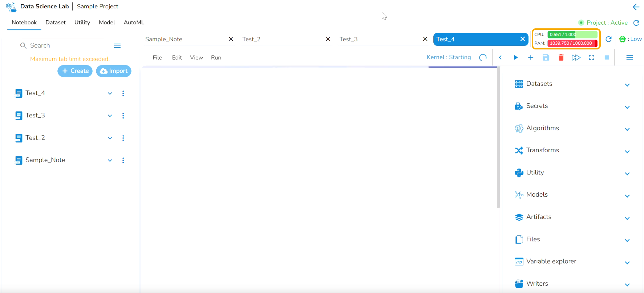The width and height of the screenshot is (644, 293).
Task: Click the Search notebooks field
Action: [x=65, y=45]
